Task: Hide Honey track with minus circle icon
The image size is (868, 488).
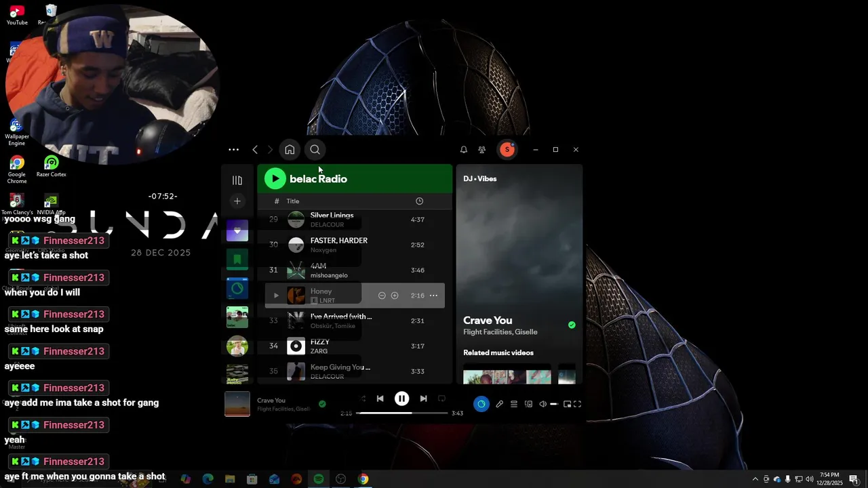Action: [382, 296]
